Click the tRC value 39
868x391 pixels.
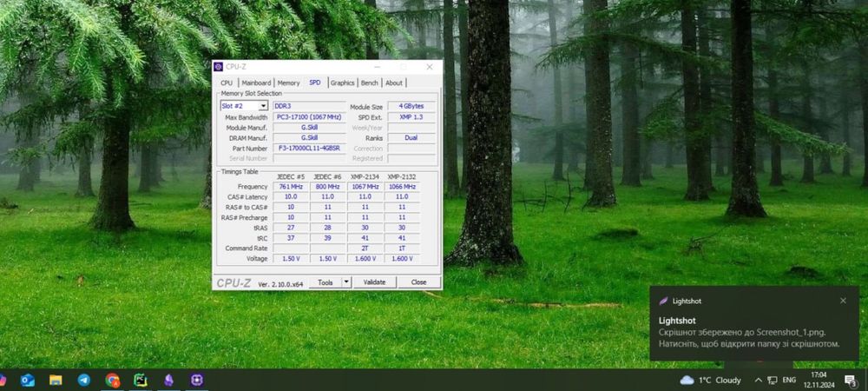(x=328, y=238)
